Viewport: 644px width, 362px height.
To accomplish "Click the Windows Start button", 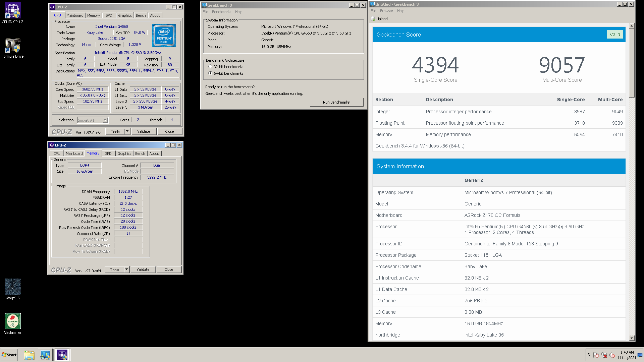I will pos(9,355).
